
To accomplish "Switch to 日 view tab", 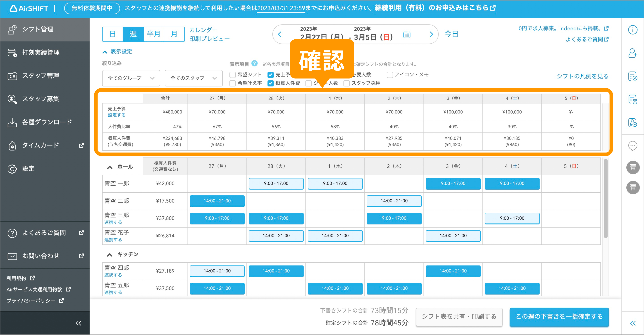I will coord(113,34).
